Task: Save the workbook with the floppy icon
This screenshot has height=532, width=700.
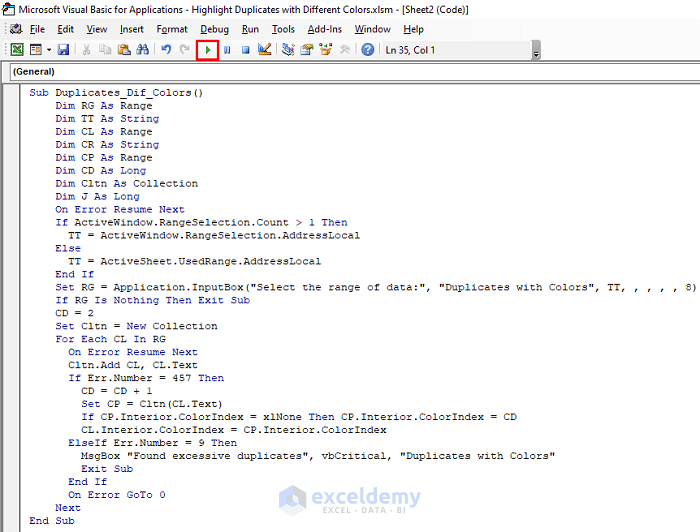Action: click(63, 50)
